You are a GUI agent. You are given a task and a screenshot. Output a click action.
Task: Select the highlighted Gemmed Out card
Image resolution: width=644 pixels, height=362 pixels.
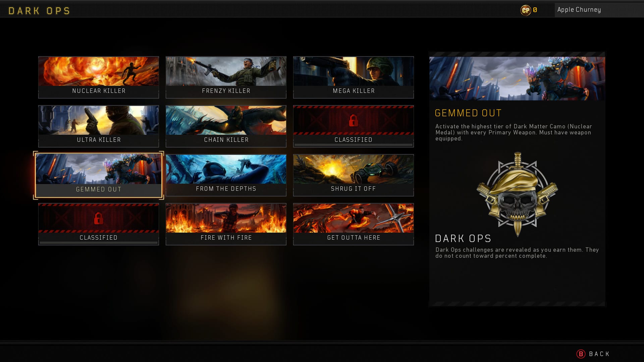point(98,175)
